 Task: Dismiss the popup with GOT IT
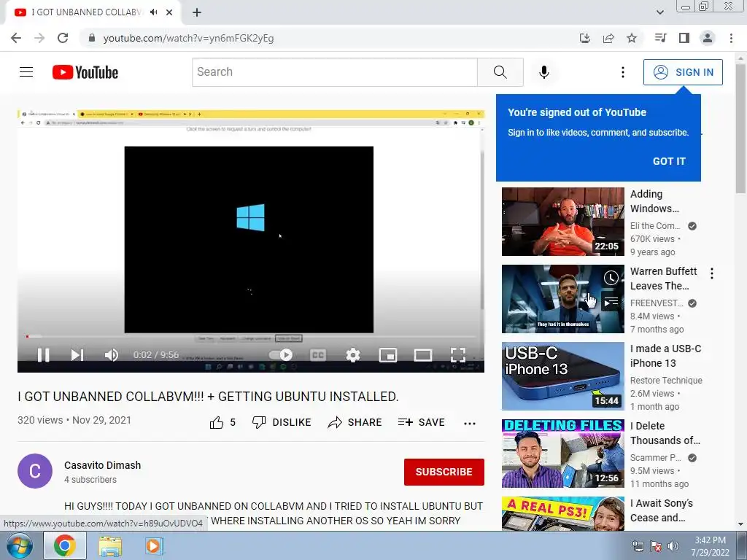click(669, 161)
